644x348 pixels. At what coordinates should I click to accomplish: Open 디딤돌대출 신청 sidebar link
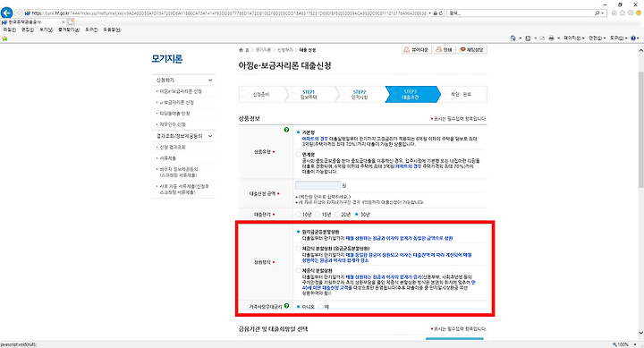pos(174,114)
